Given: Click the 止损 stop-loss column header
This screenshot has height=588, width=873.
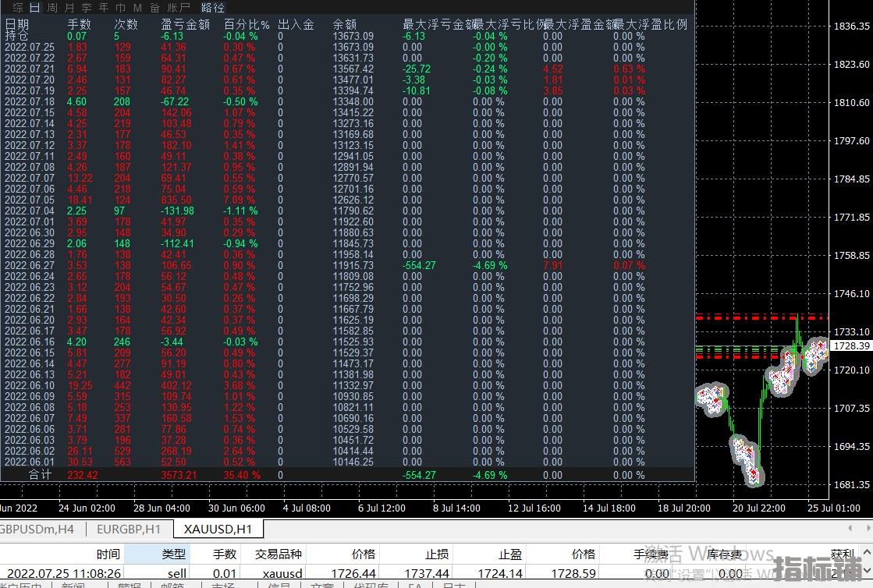Looking at the screenshot, I should coord(437,554).
